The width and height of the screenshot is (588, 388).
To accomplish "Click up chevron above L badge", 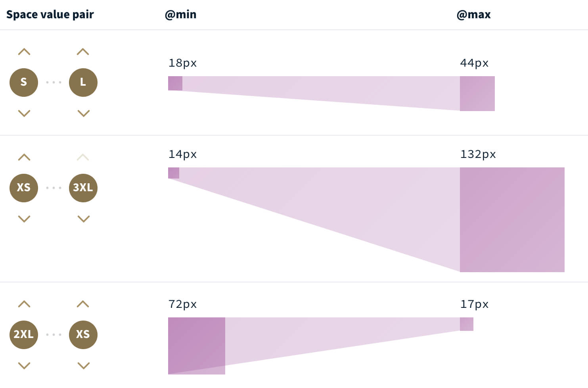I will click(x=83, y=52).
